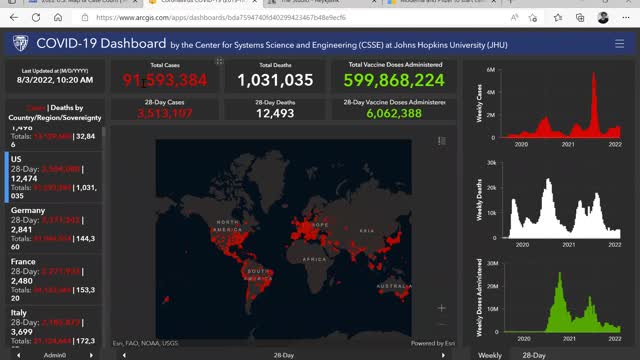Open the dashboard hamburger menu
The height and width of the screenshot is (360, 640).
pos(619,44)
